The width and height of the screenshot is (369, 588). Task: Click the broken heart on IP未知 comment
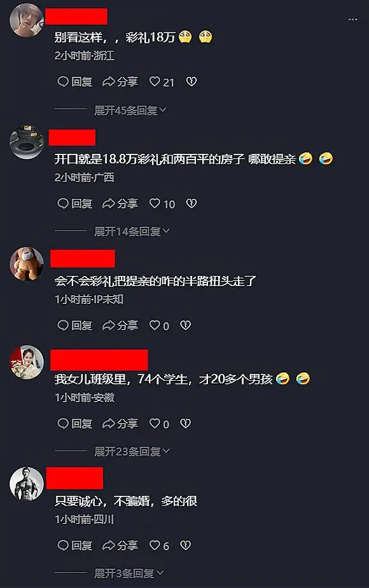185,325
